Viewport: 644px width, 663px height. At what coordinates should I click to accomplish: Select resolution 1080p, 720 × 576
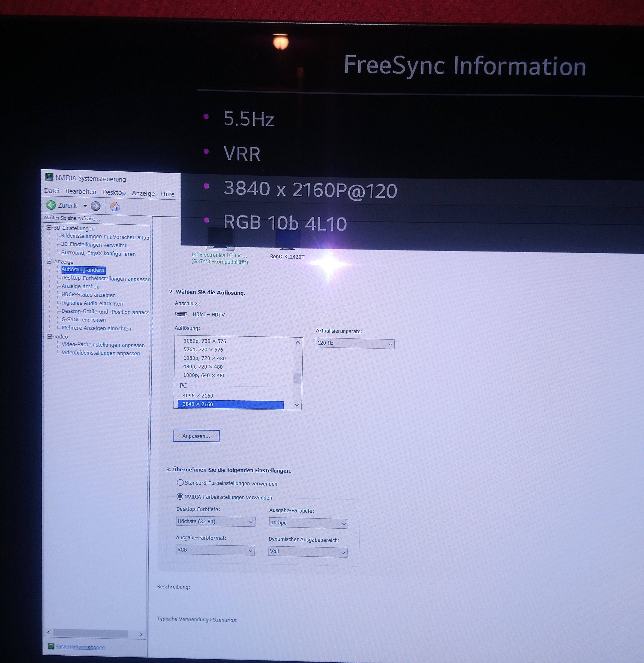pyautogui.click(x=205, y=341)
